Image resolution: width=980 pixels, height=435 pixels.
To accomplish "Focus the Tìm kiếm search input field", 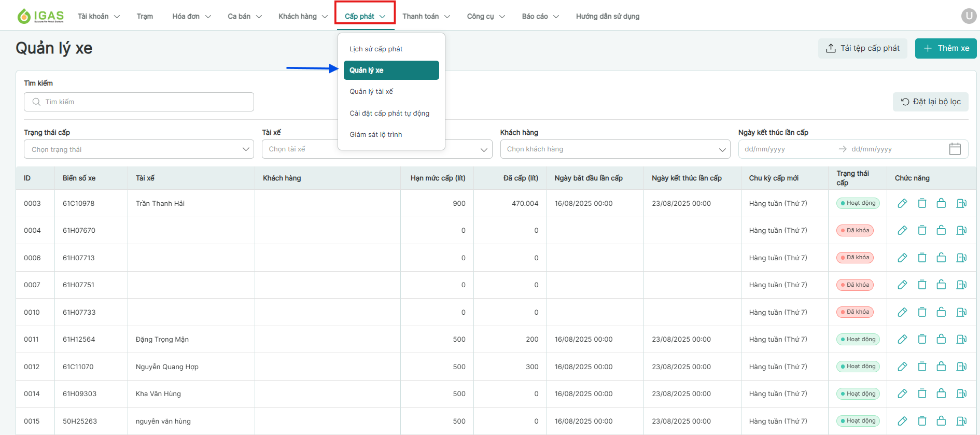I will point(139,102).
